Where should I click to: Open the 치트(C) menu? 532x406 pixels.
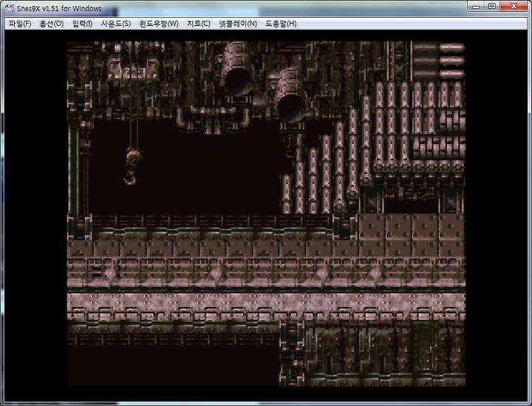(199, 24)
